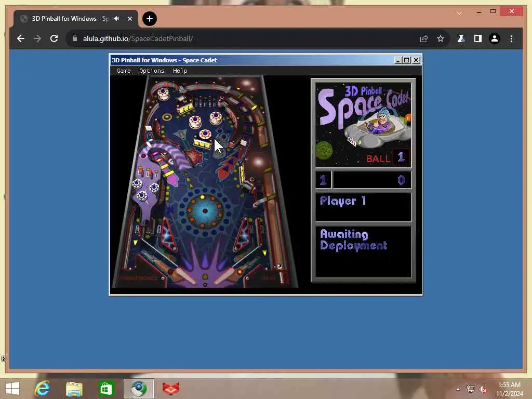Close the inner Space Cadet window
Image resolution: width=532 pixels, height=399 pixels.
point(416,60)
